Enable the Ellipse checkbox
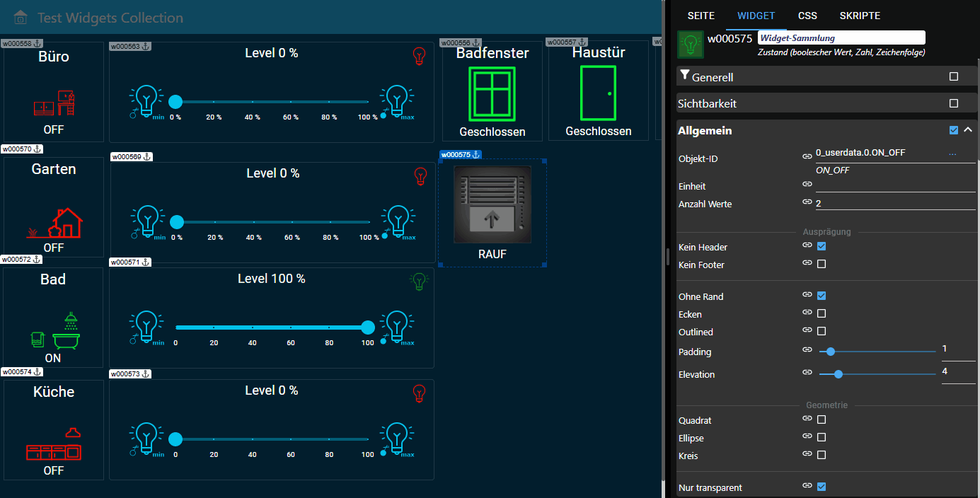 point(822,437)
